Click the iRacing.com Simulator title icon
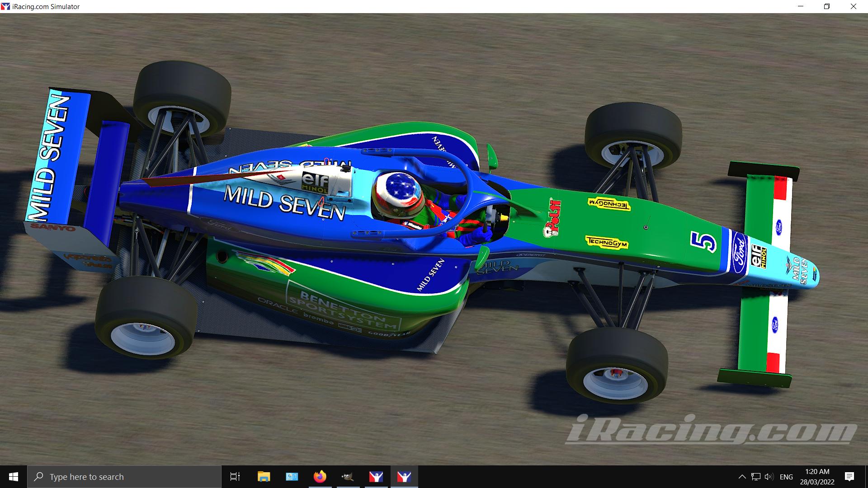 5,7
